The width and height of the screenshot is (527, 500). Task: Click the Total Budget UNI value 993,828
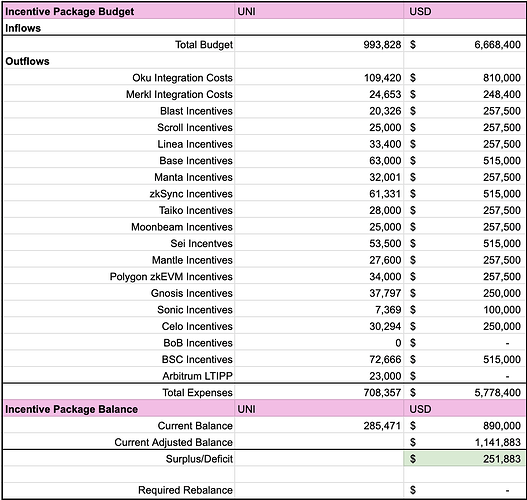(x=382, y=45)
